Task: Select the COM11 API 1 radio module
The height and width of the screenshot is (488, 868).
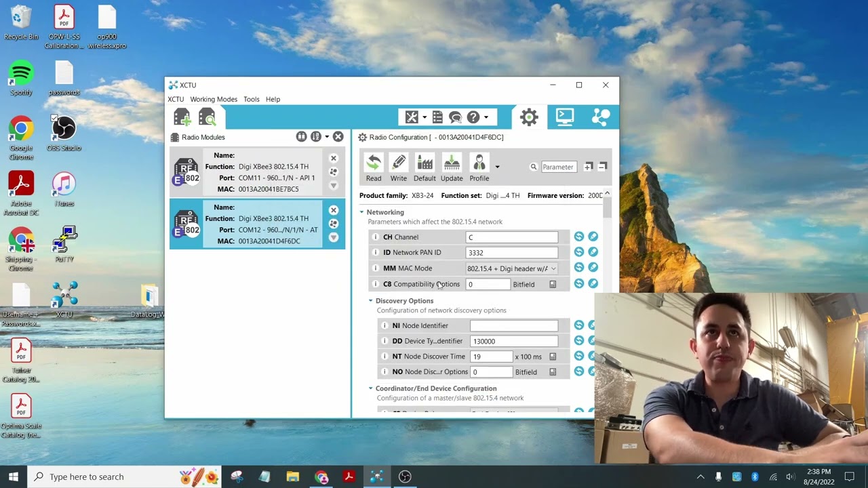Action: (x=257, y=172)
